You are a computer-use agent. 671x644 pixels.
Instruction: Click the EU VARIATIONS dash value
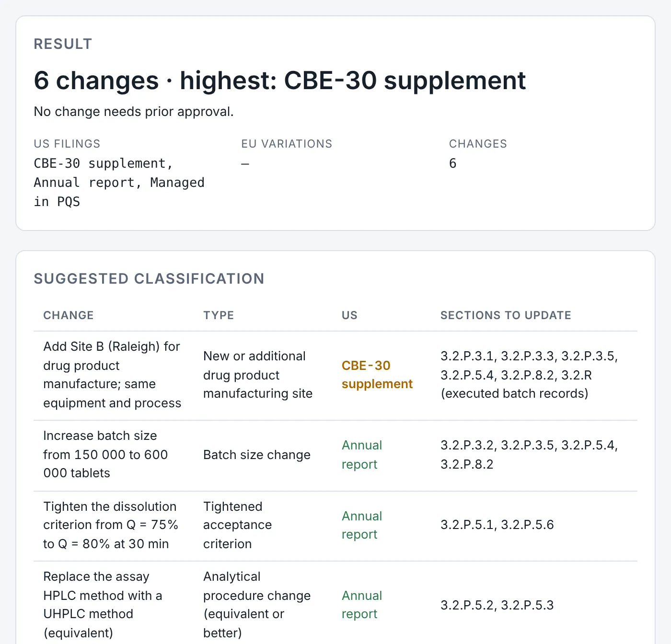pos(245,163)
